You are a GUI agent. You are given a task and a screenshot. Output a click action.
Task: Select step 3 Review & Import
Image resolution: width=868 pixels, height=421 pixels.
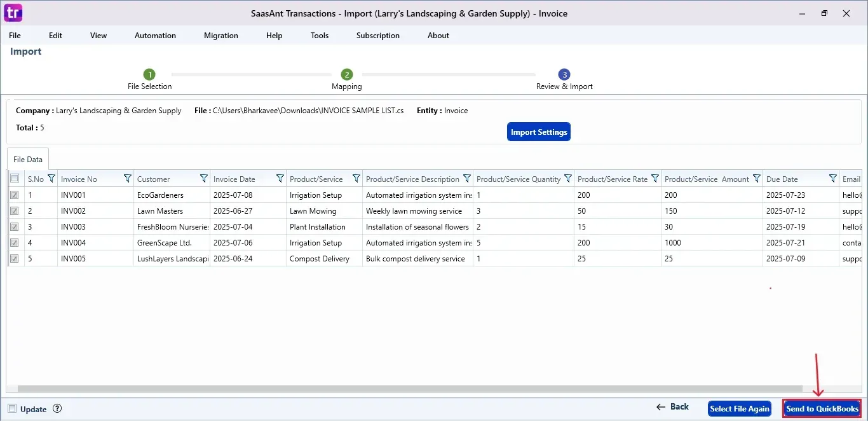coord(564,74)
